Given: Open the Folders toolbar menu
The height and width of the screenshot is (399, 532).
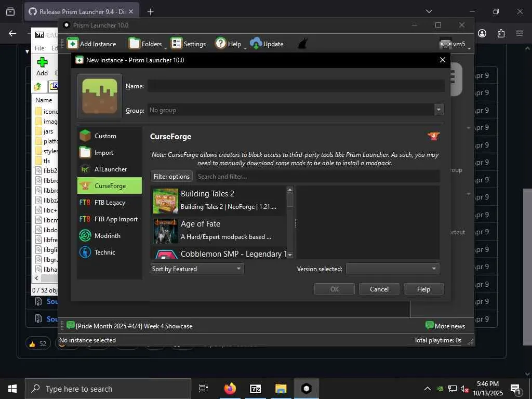Looking at the screenshot, I should click(x=146, y=44).
